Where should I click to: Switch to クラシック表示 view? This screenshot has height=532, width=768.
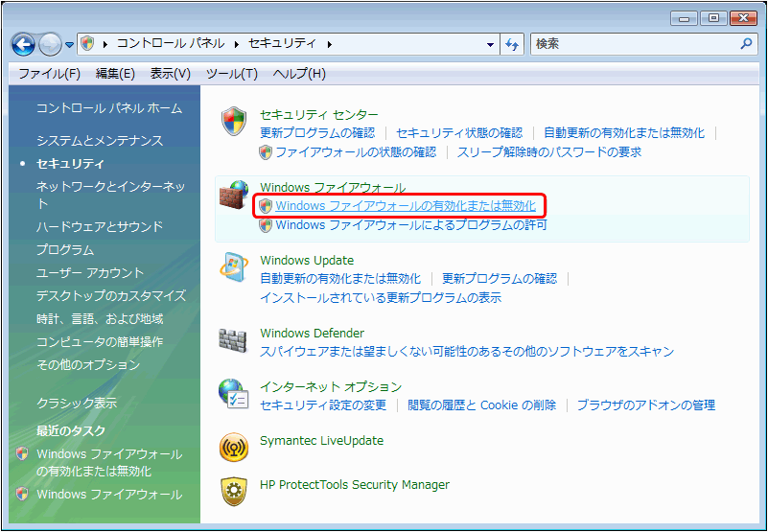[x=77, y=404]
